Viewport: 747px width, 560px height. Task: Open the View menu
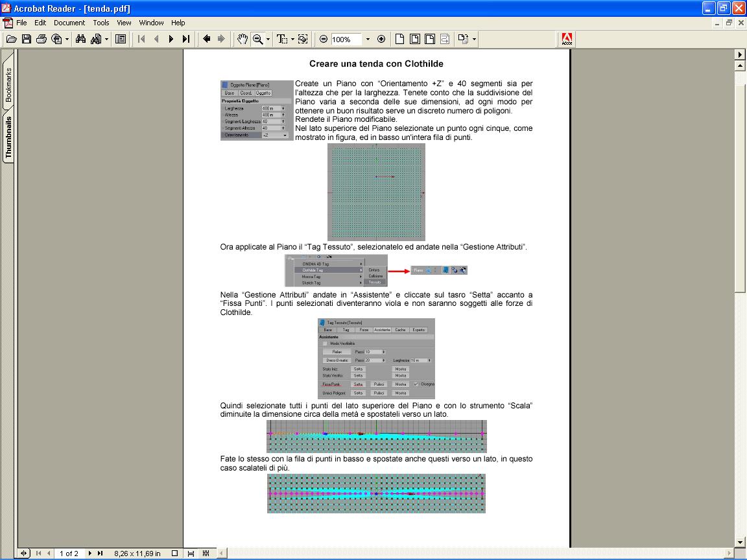[124, 23]
